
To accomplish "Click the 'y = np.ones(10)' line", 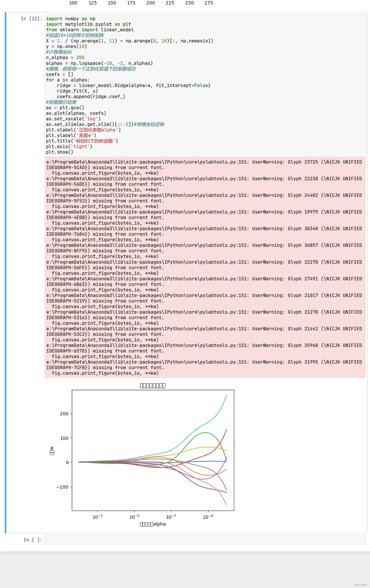I will pos(66,46).
